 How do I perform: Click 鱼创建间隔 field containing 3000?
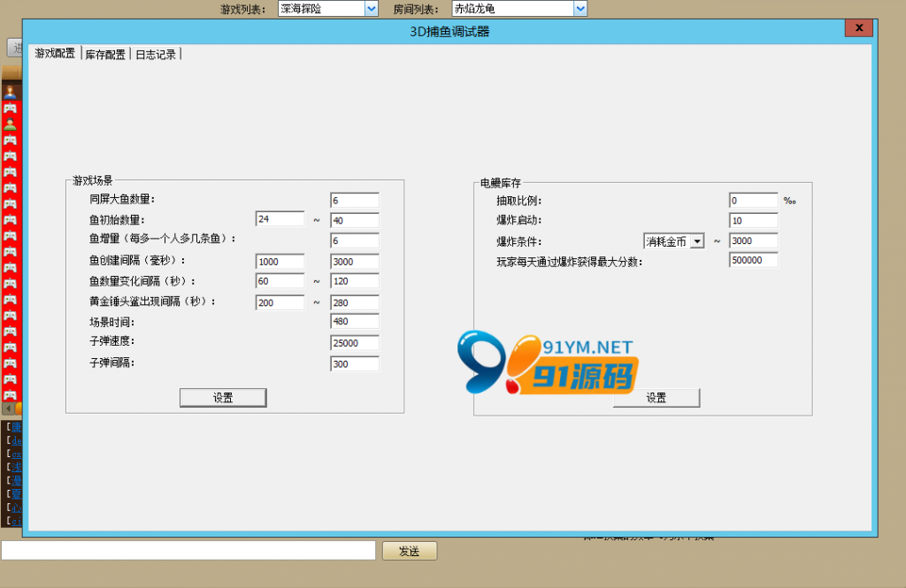(x=355, y=262)
